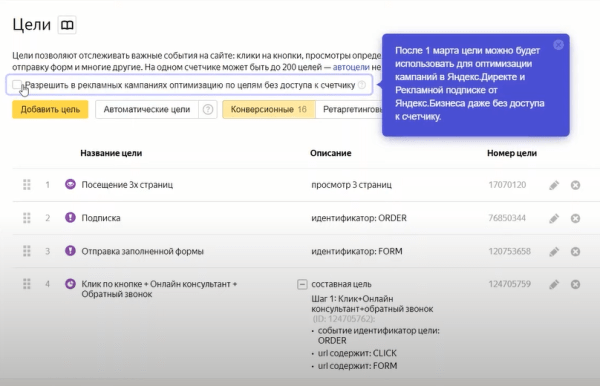Click eye icon of Посещение 3х страниц
Viewport: 600px width, 386px height.
coord(70,184)
